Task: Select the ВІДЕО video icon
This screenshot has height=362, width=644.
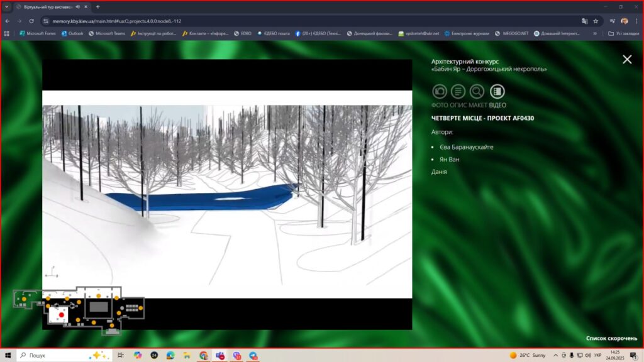Action: click(x=497, y=91)
